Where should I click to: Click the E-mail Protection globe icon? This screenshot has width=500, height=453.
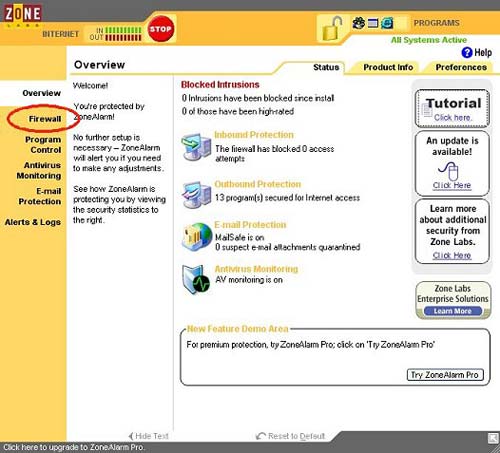[x=197, y=237]
